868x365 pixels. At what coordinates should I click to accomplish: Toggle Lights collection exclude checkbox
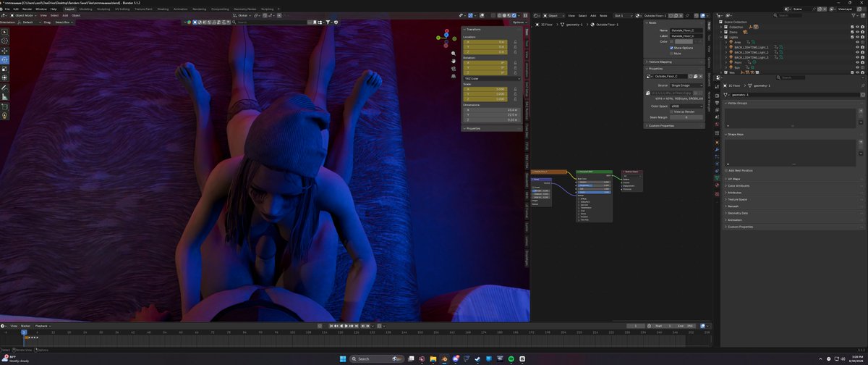click(852, 37)
